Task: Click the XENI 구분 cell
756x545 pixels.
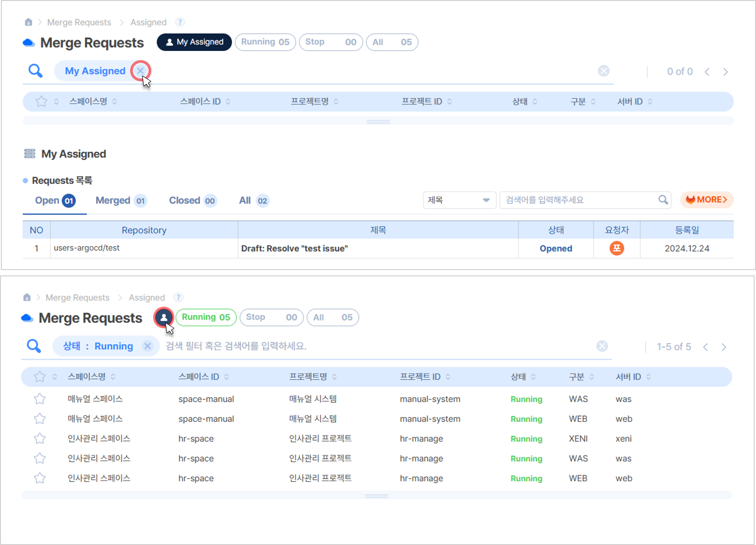Action: [578, 438]
